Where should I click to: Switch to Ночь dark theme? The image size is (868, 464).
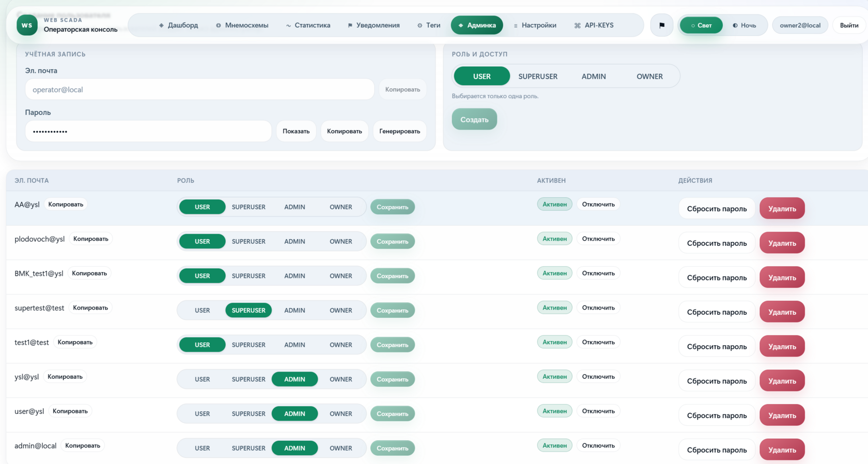coord(744,25)
